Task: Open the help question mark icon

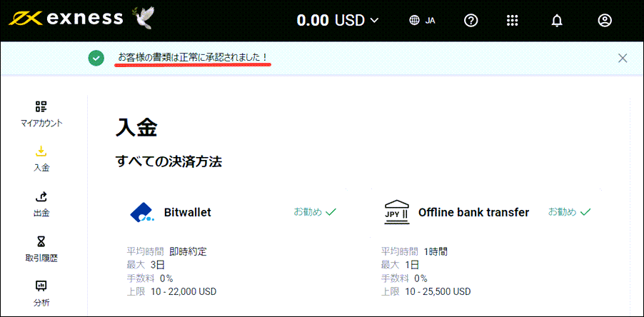Action: click(x=471, y=21)
